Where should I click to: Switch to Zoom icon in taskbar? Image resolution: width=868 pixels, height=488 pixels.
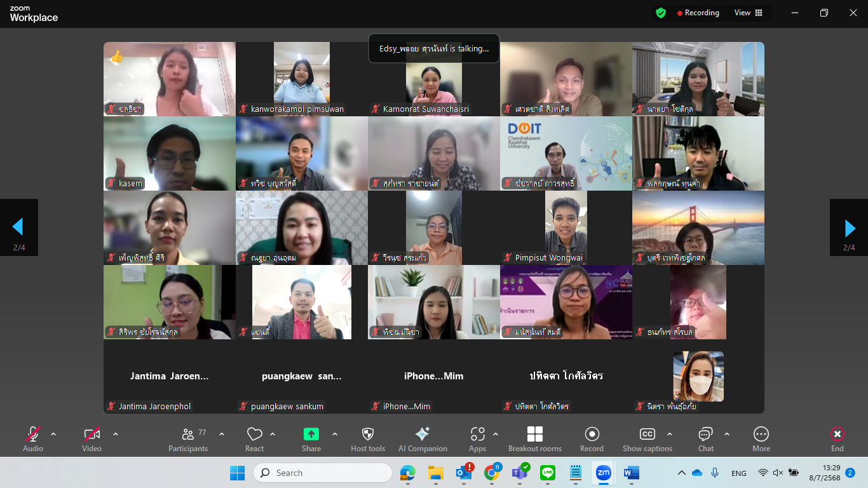click(603, 473)
